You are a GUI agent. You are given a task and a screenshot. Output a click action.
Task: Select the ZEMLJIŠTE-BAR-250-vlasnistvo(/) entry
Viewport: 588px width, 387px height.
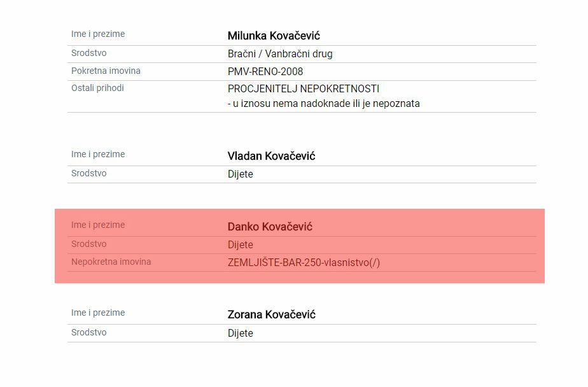[304, 263]
